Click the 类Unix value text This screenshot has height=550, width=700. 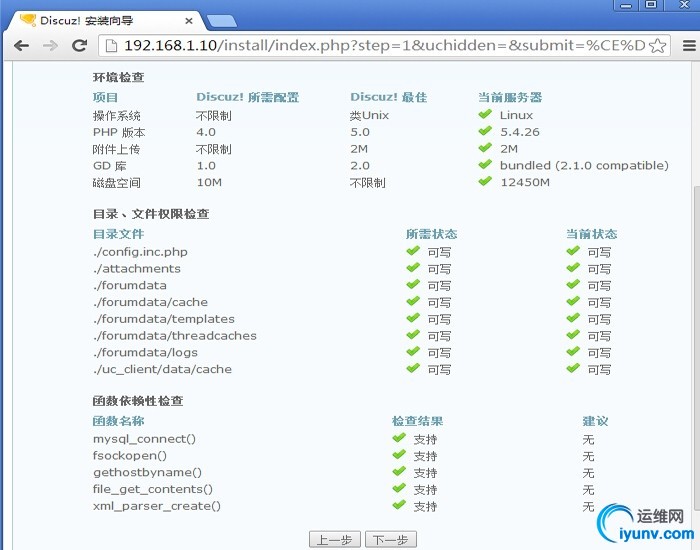(369, 116)
